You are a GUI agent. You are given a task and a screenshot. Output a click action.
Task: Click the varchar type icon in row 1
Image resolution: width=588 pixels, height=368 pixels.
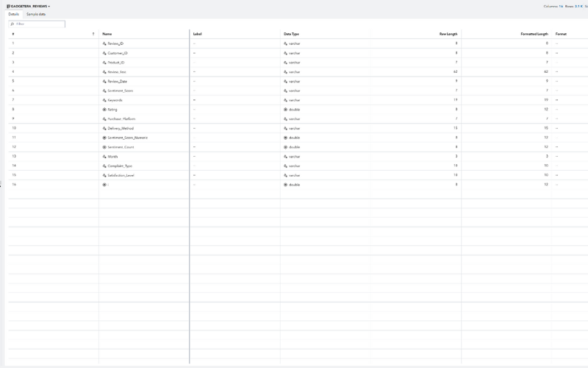point(285,43)
